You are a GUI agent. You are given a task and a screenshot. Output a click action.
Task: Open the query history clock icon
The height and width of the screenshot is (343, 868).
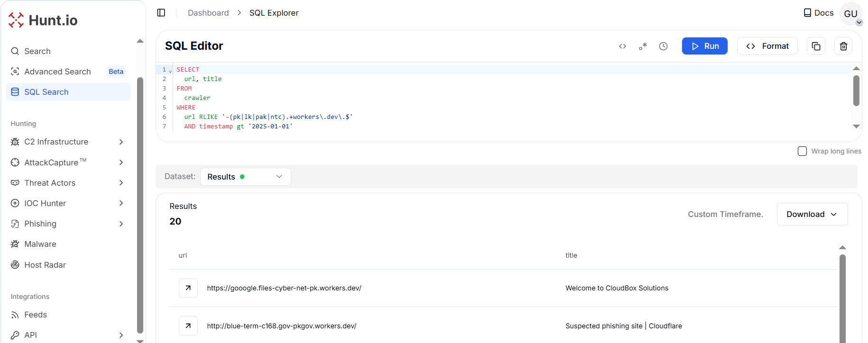[x=663, y=46]
